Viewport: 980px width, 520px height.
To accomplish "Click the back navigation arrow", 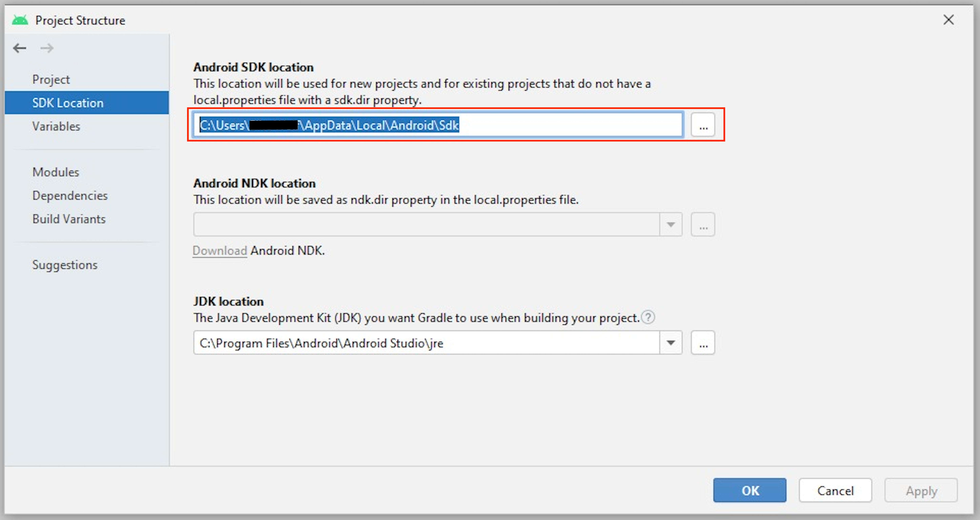I will pyautogui.click(x=19, y=48).
